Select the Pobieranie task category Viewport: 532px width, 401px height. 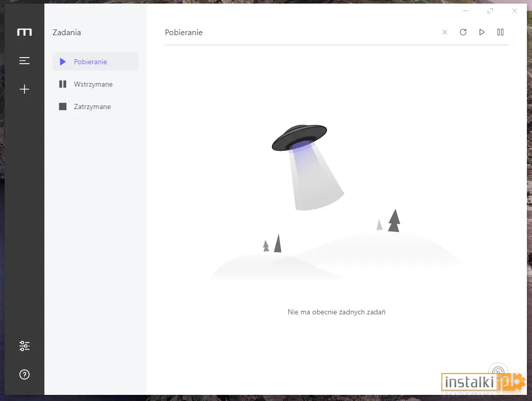pos(95,62)
